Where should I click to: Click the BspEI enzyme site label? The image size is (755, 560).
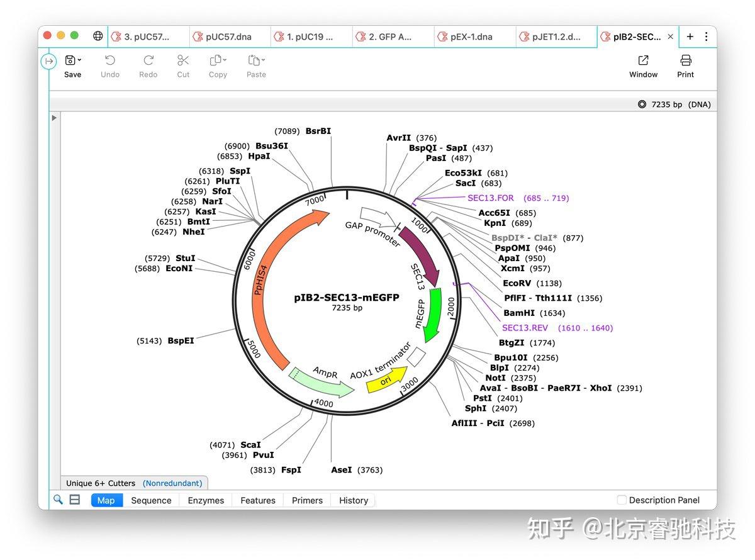tap(181, 340)
